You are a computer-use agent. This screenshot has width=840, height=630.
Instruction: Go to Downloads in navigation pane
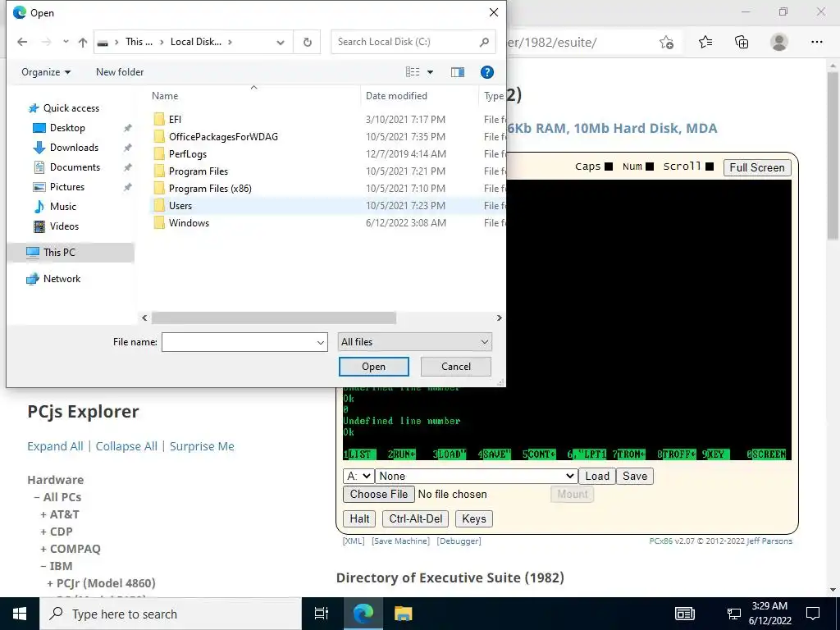coord(74,148)
